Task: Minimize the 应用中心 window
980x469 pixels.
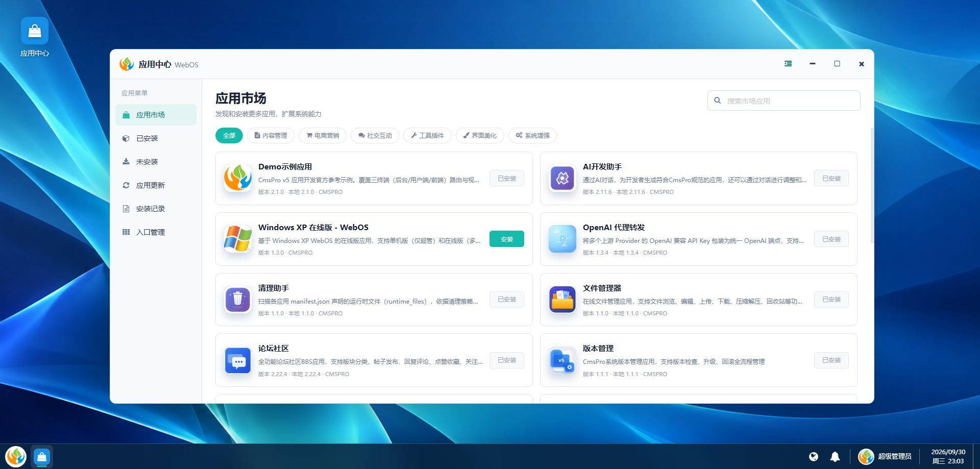Action: pos(813,64)
